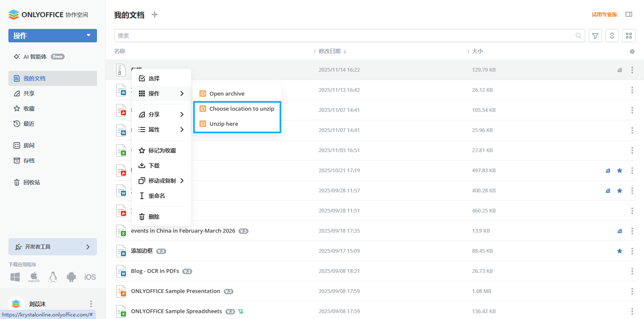Download the iOS mobile app
644x319 pixels.
pyautogui.click(x=89, y=277)
